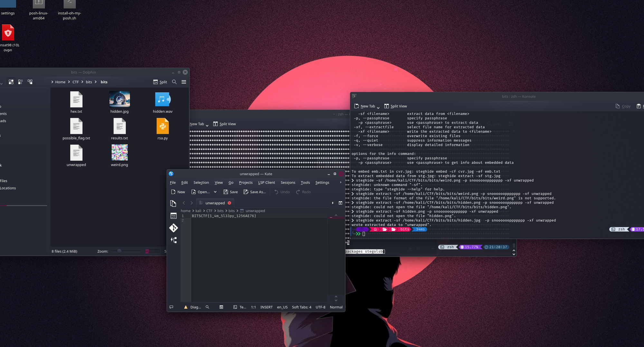Open the UTF-8 encoding selector
This screenshot has height=347, width=644.
320,307
